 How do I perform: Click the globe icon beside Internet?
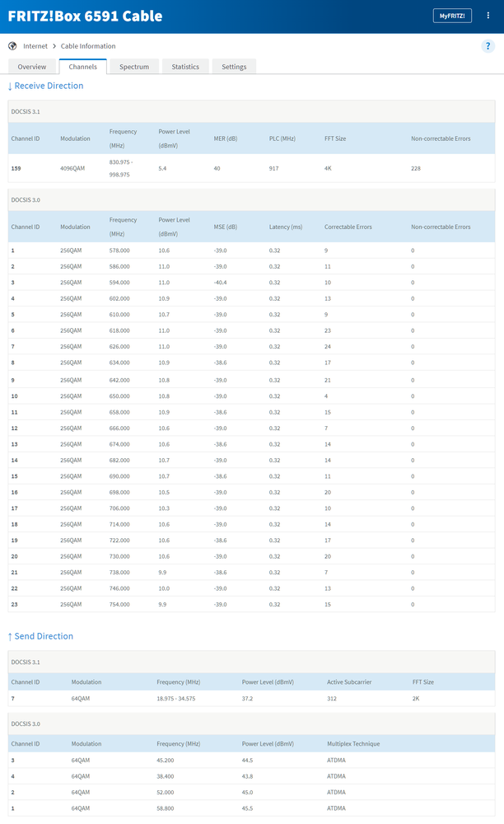point(12,46)
